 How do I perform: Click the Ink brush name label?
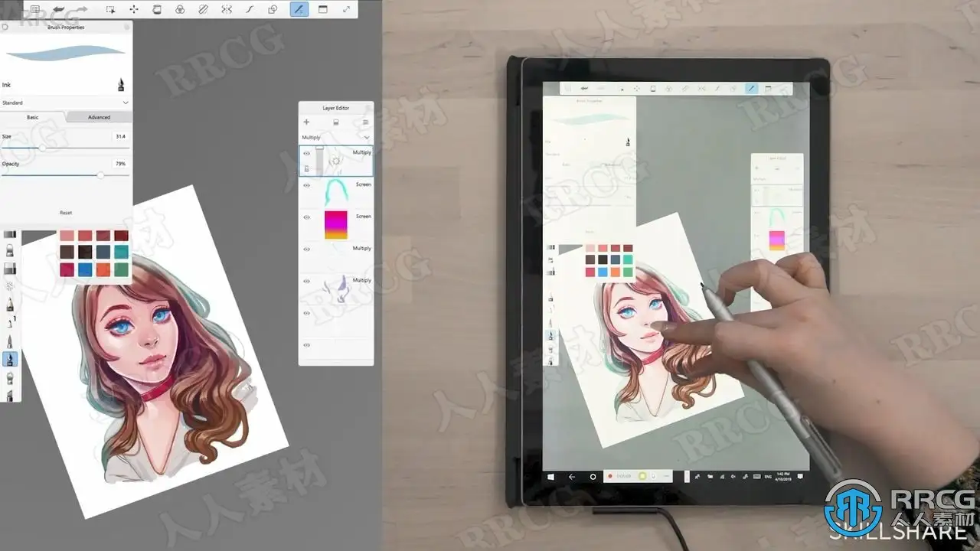tap(7, 85)
